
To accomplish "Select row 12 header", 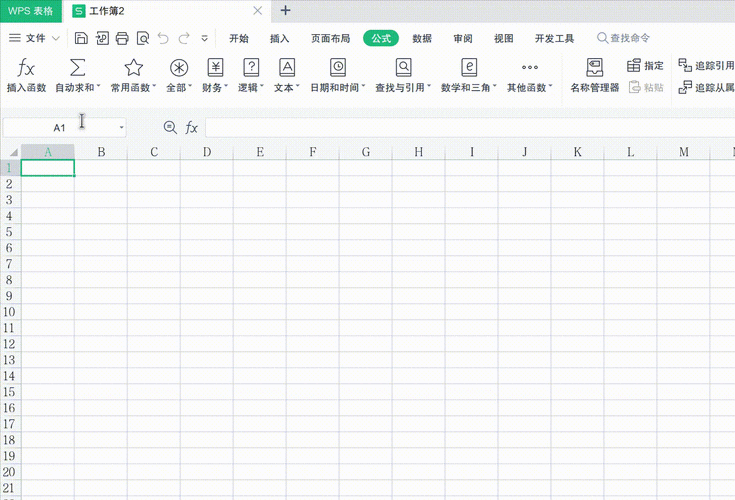I will [10, 344].
